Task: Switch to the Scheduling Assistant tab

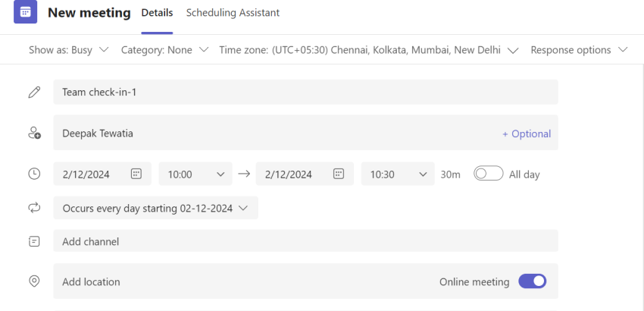Action: click(x=233, y=13)
